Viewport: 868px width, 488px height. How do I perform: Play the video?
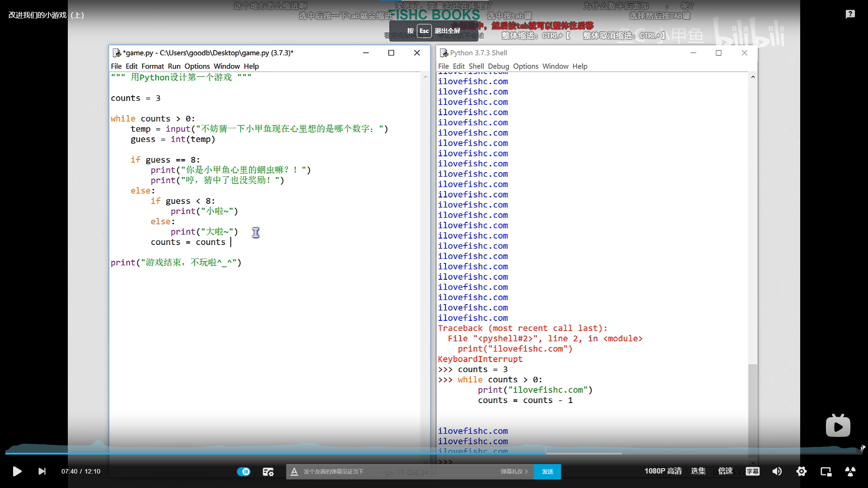coord(17,471)
